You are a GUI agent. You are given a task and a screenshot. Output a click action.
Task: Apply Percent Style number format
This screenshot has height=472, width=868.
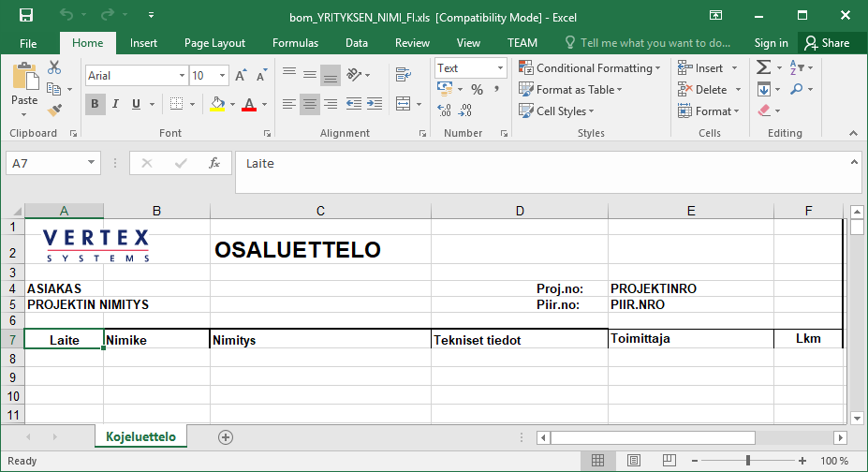click(477, 90)
